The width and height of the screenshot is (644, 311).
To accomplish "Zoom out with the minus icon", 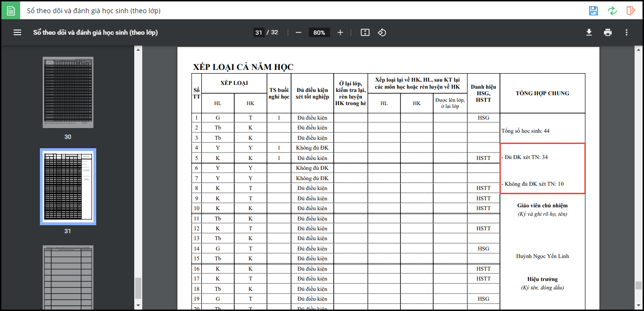I will tap(299, 32).
